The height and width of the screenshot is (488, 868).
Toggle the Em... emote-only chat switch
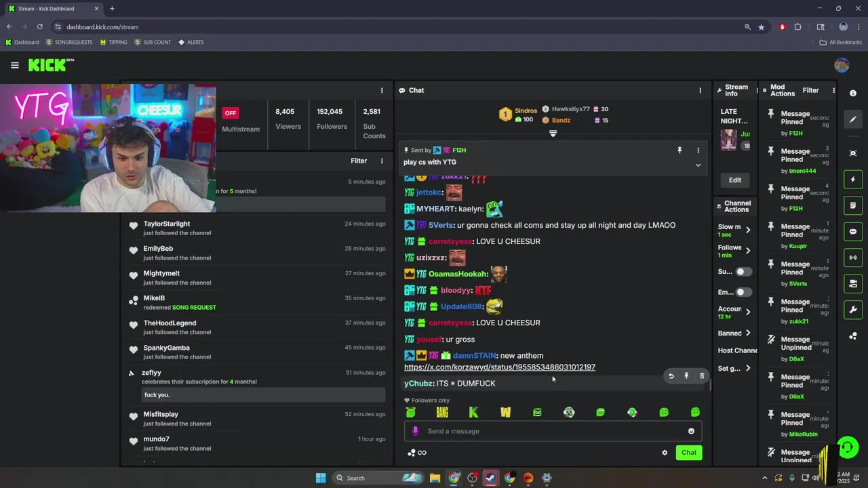744,292
